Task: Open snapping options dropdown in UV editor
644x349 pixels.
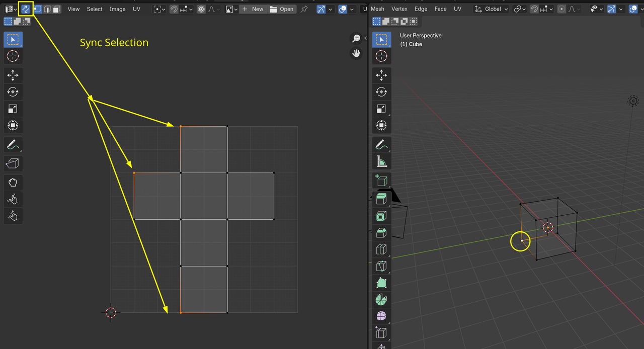Action: click(x=186, y=9)
